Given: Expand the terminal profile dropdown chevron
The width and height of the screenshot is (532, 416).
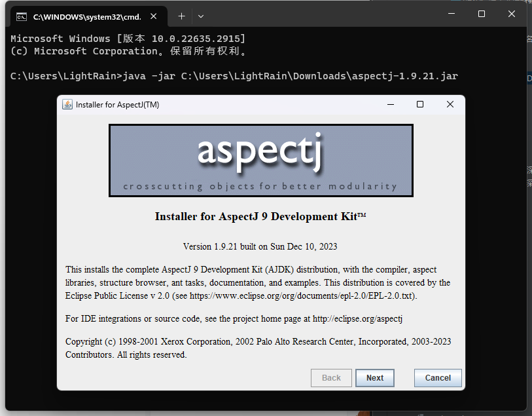Looking at the screenshot, I should click(201, 15).
